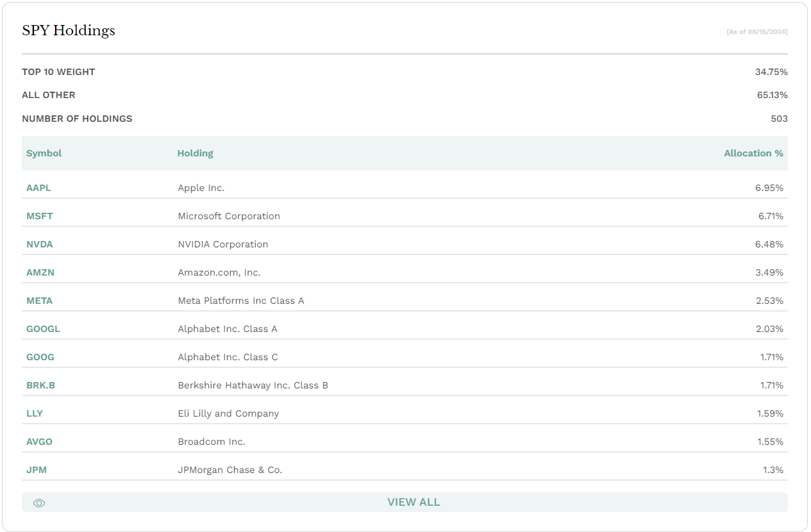
Task: Click Berkshire Hathaway Inc. Class B name
Action: point(253,385)
